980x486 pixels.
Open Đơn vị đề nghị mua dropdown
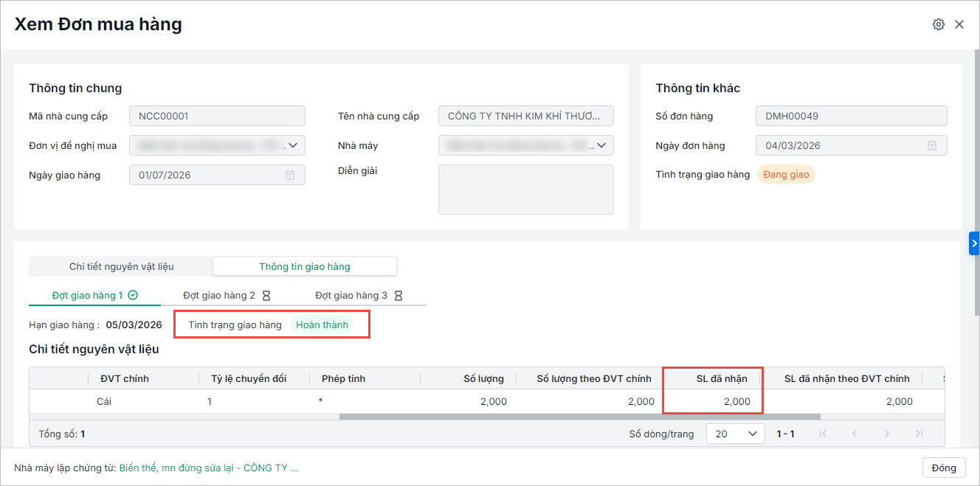(293, 145)
